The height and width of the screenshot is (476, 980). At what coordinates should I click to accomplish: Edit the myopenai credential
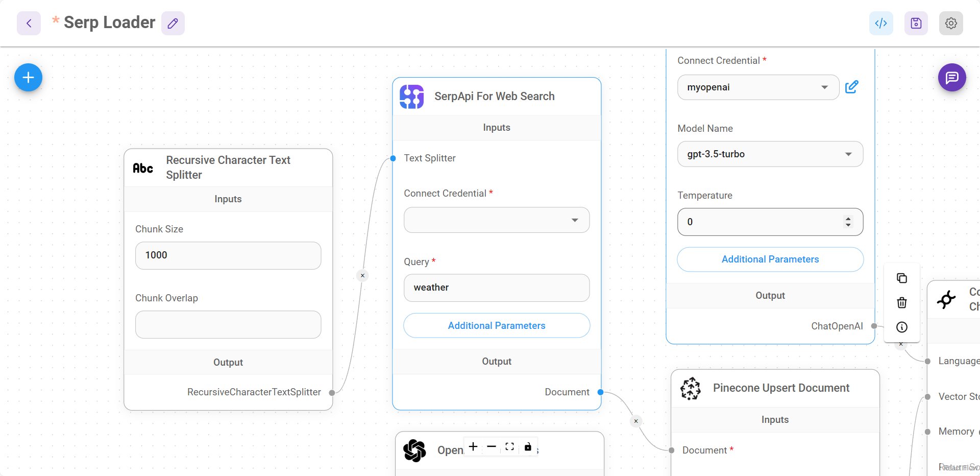pyautogui.click(x=852, y=87)
